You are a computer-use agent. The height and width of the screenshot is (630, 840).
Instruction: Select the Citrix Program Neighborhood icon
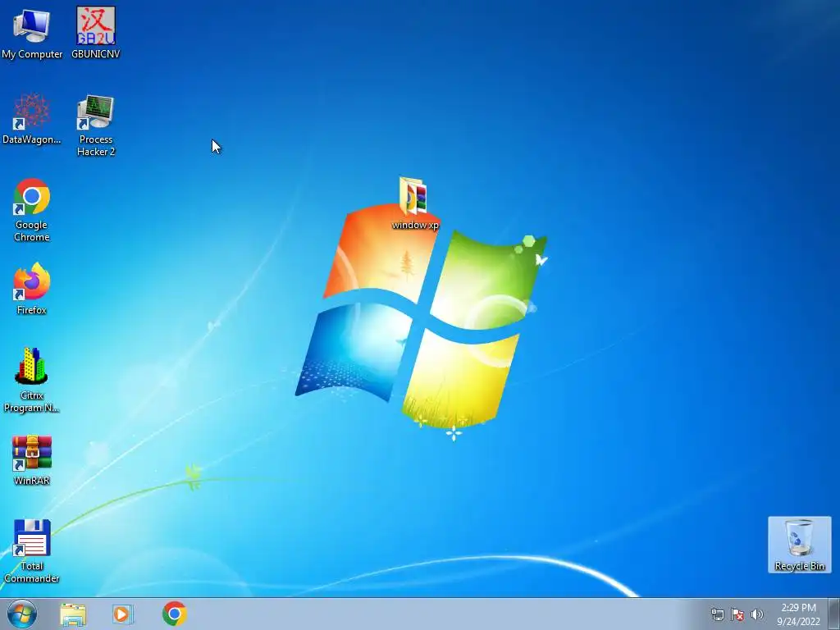point(32,380)
